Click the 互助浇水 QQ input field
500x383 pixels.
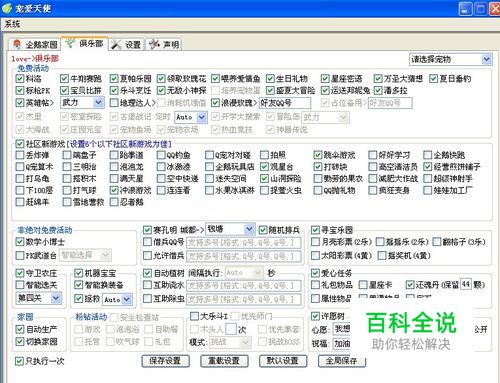click(x=244, y=286)
